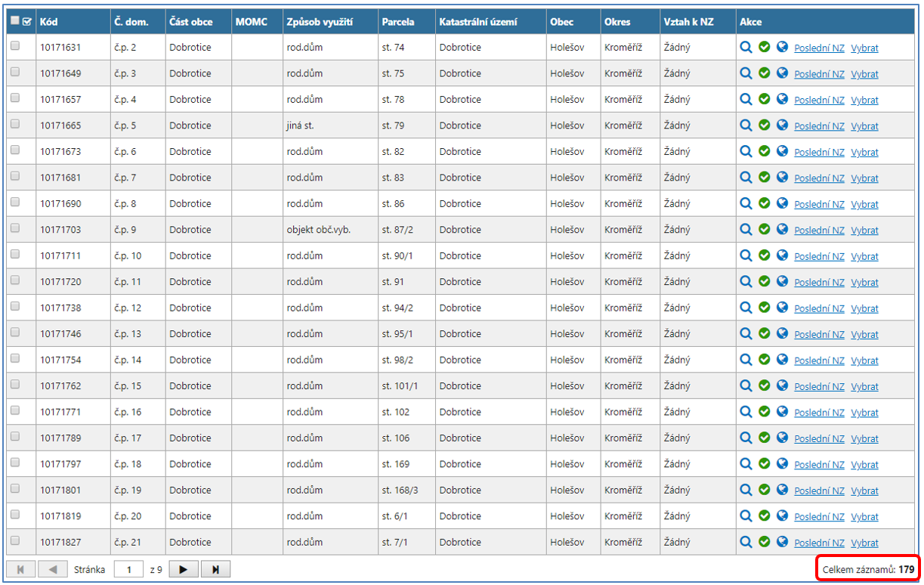The height and width of the screenshot is (585, 924).
Task: Toggle the select-all checkbox in header
Action: click(15, 21)
